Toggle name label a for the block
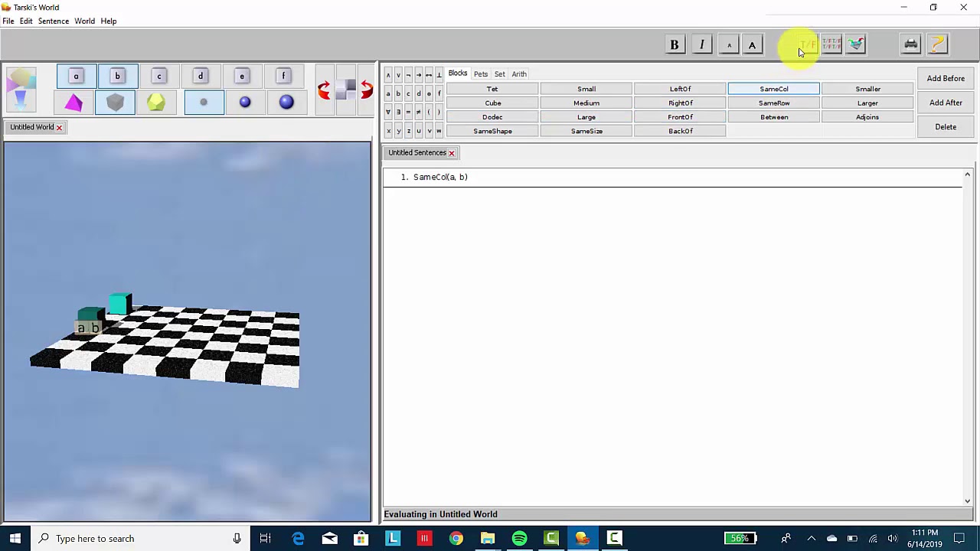The width and height of the screenshot is (980, 551). pyautogui.click(x=76, y=76)
